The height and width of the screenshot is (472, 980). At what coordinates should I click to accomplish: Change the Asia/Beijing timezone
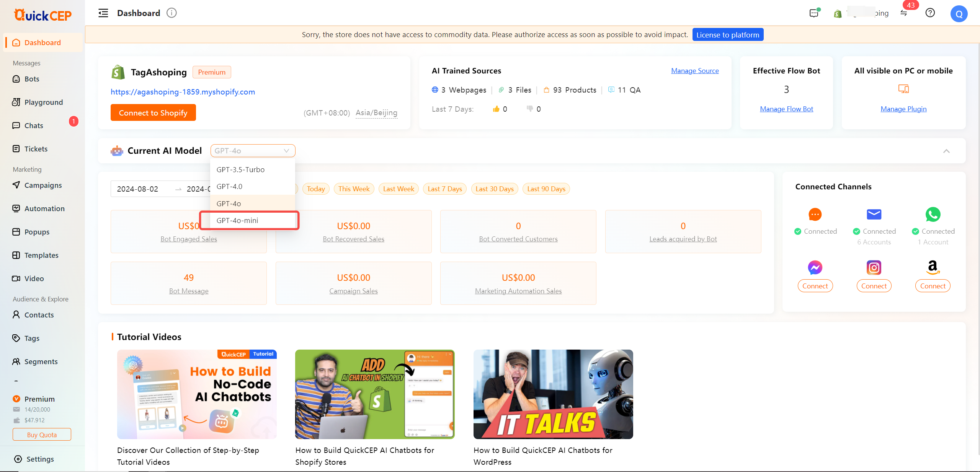click(376, 112)
